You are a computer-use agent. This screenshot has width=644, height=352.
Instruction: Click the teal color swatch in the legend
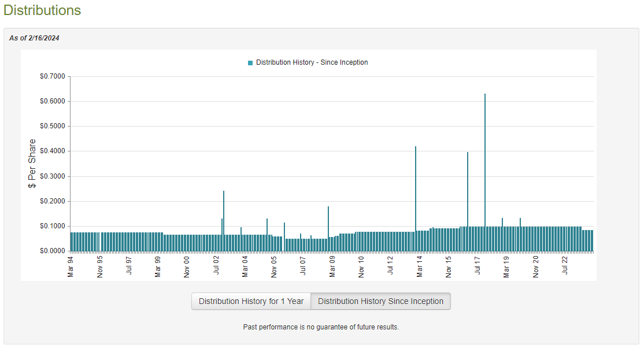pyautogui.click(x=250, y=62)
